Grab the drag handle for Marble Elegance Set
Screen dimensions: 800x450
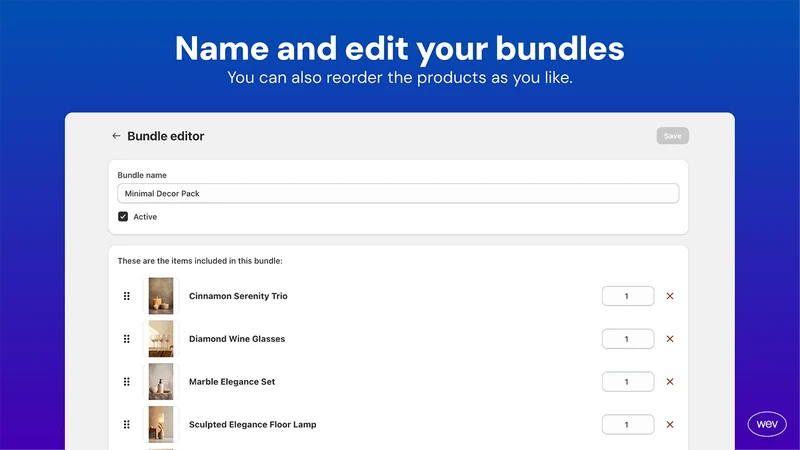[x=127, y=382]
